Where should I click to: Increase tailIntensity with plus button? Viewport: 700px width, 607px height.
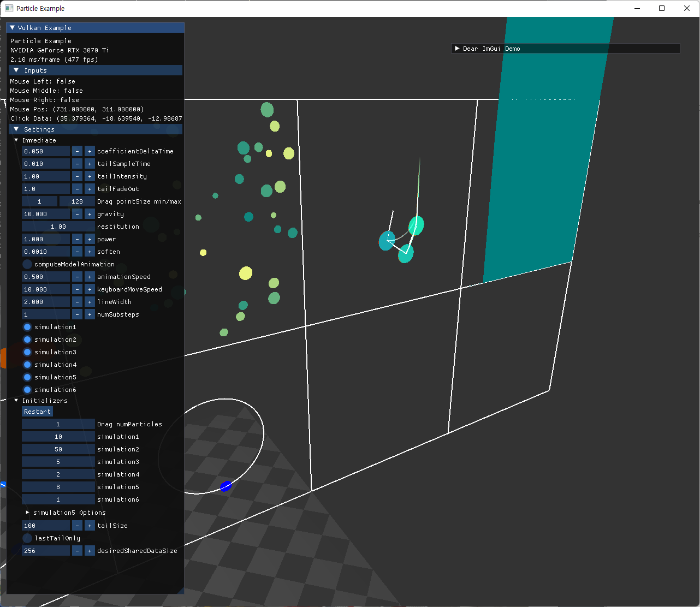(x=90, y=176)
